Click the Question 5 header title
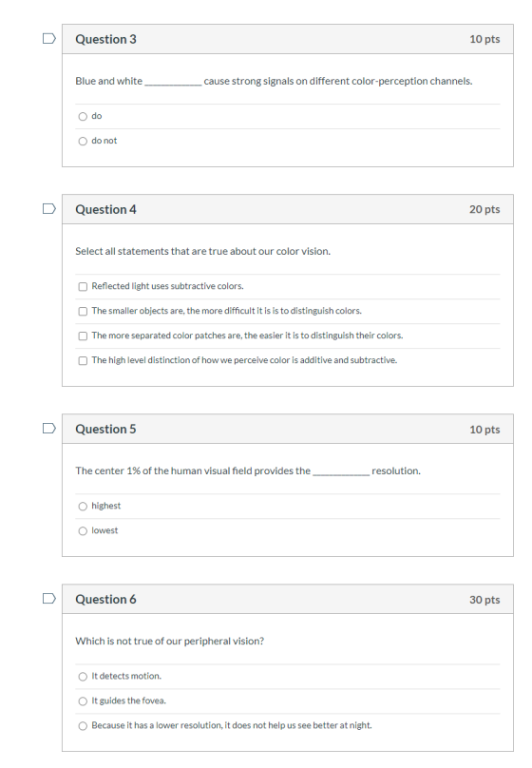The height and width of the screenshot is (768, 532). (105, 429)
